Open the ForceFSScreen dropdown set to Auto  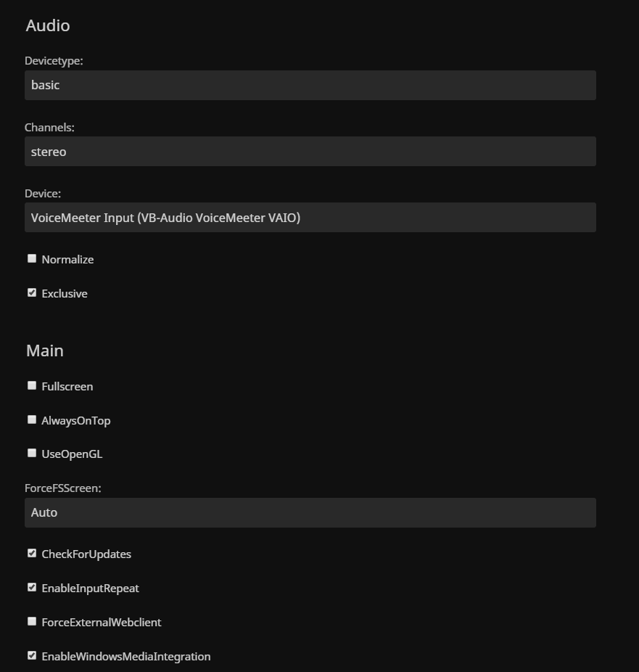click(x=310, y=512)
